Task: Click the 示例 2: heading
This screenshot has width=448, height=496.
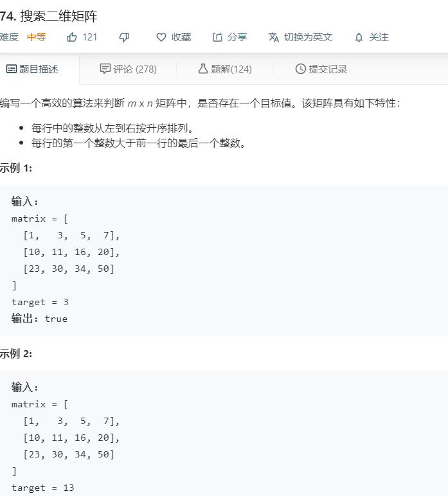Action: 16,353
